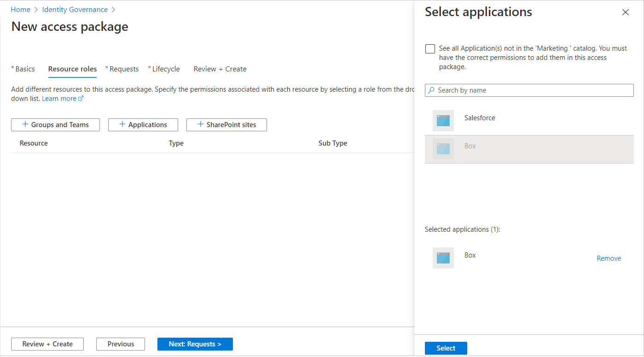Viewport: 644px width, 357px height.
Task: Open the Basics tab
Action: [25, 69]
